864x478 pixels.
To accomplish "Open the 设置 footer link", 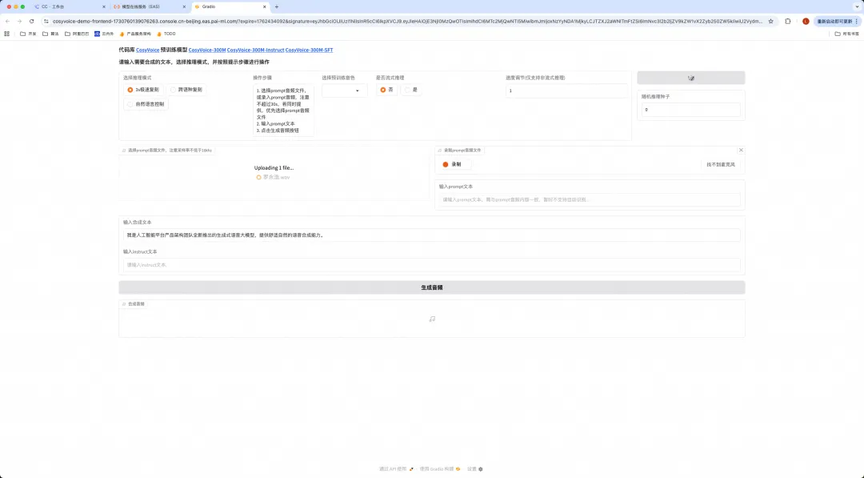I will point(475,469).
